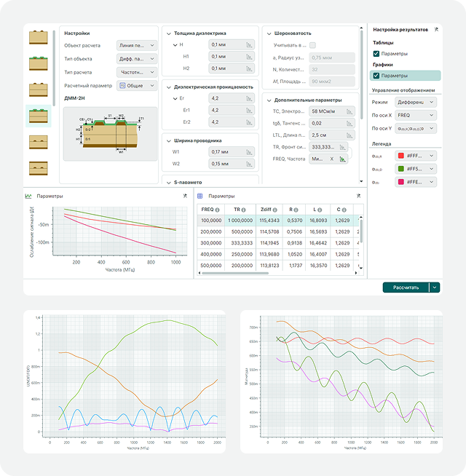This screenshot has width=466, height=476.
Task: Pin the Настройка результатов panel
Action: 436,29
